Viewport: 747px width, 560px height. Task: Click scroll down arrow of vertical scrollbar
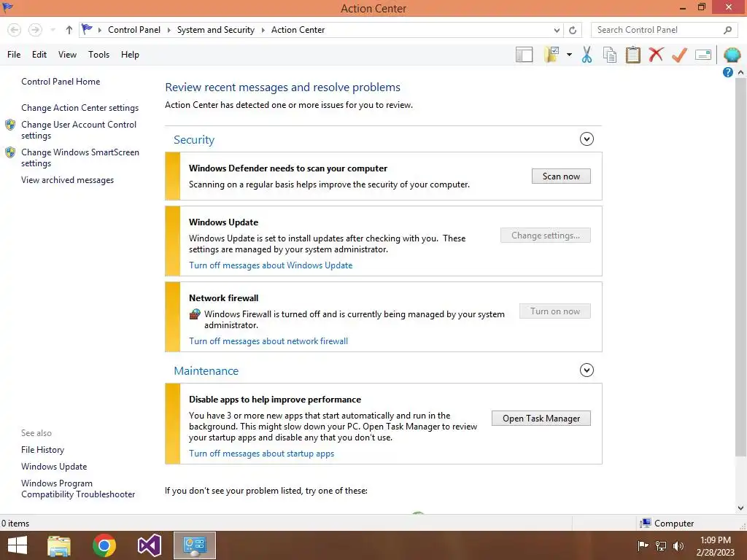point(740,507)
